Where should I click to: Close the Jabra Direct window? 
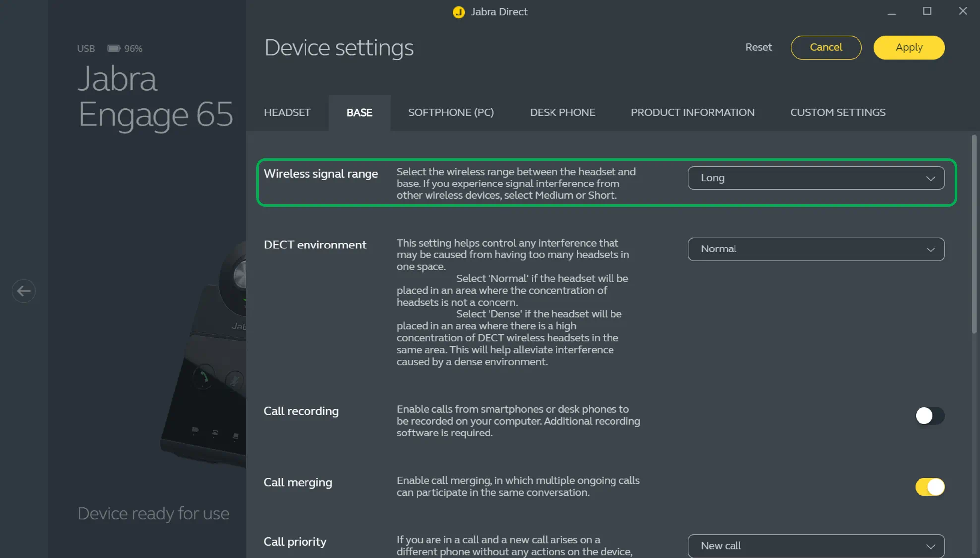(x=963, y=11)
